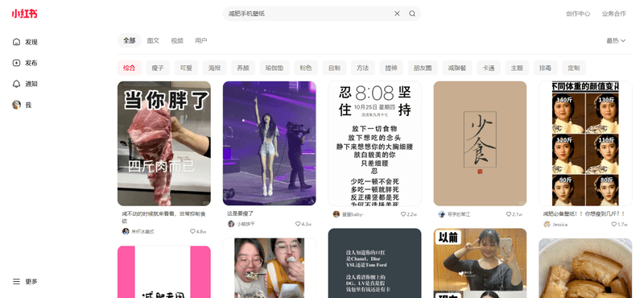The image size is (644, 298).
Task: Open the purple concert stage post thumbnail
Action: 270,143
